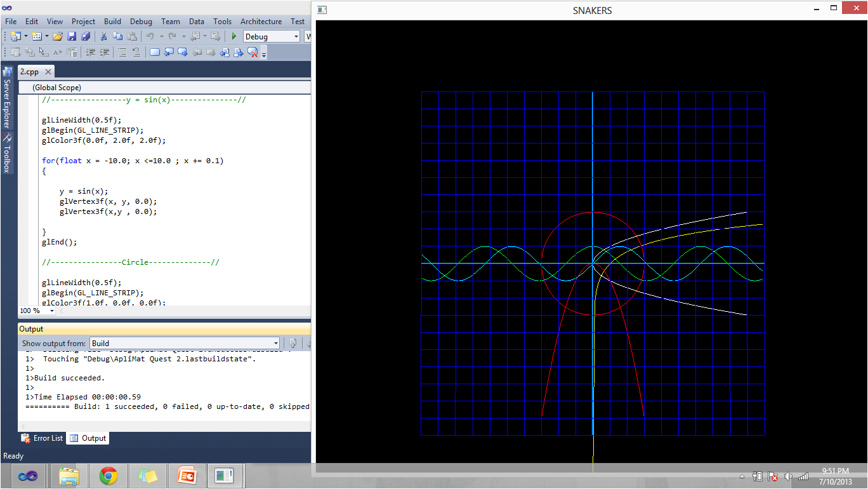Click the Find Message in Code icon in the Output toolbar

(293, 343)
